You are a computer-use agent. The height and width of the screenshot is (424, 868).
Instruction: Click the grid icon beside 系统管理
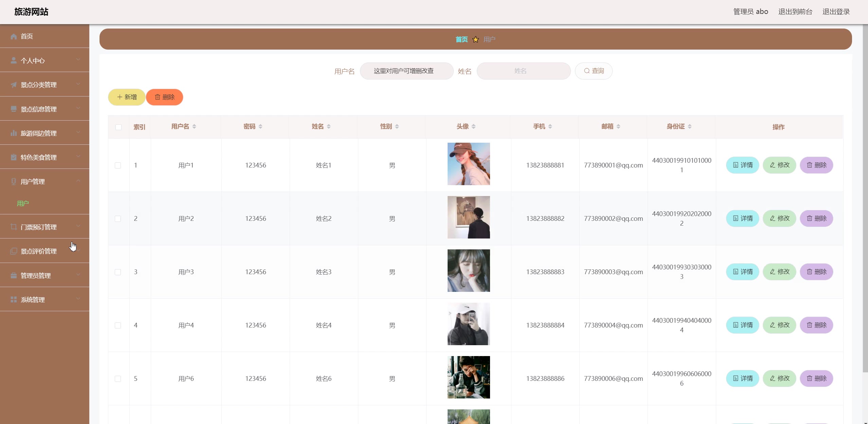coord(14,300)
